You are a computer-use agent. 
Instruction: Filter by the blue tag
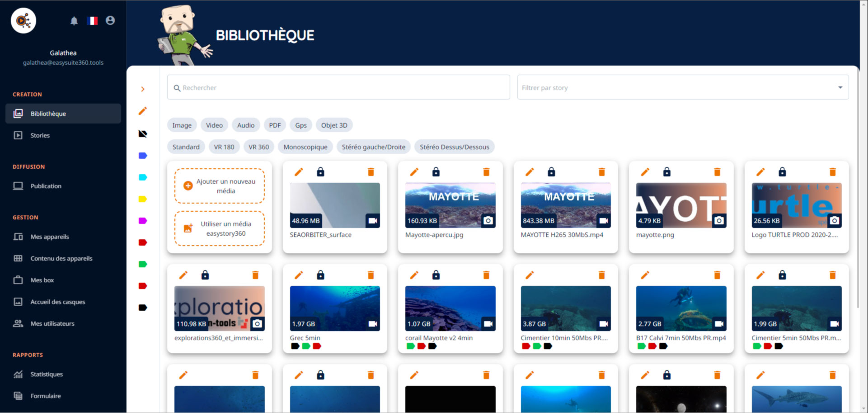(x=143, y=156)
